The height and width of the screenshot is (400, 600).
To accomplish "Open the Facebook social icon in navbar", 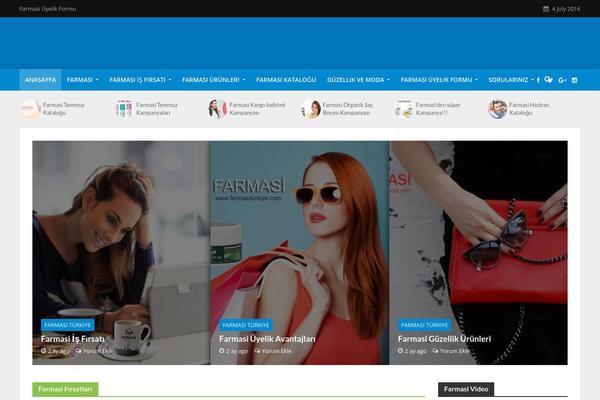I will 538,80.
